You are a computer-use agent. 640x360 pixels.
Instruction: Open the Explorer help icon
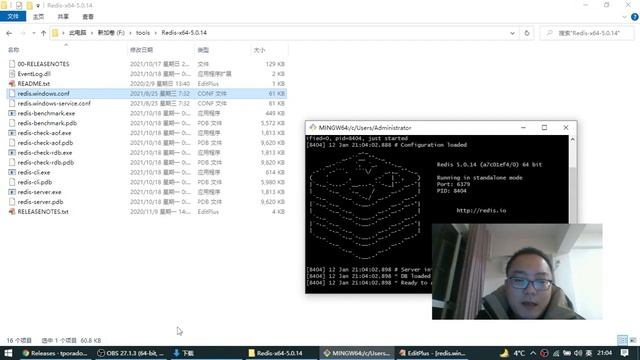tap(635, 17)
